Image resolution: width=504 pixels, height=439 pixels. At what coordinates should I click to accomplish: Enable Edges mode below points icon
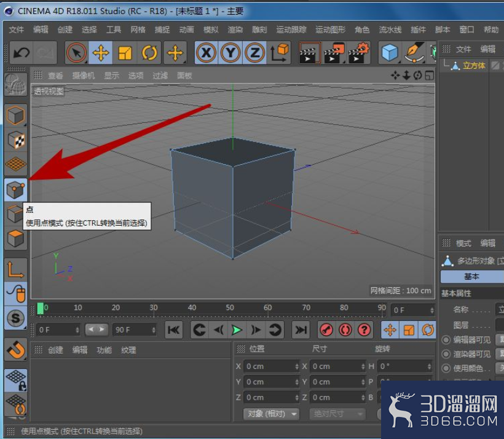pyautogui.click(x=15, y=213)
